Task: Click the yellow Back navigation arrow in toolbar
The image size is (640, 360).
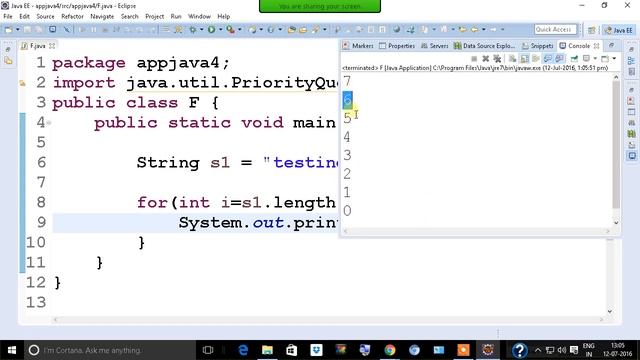Action: point(475,29)
